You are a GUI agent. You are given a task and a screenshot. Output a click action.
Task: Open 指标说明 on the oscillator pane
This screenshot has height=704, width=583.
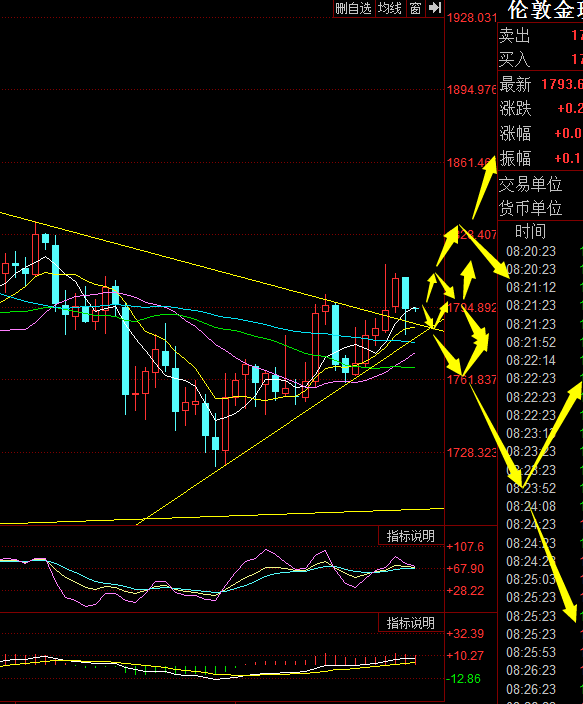click(x=411, y=536)
